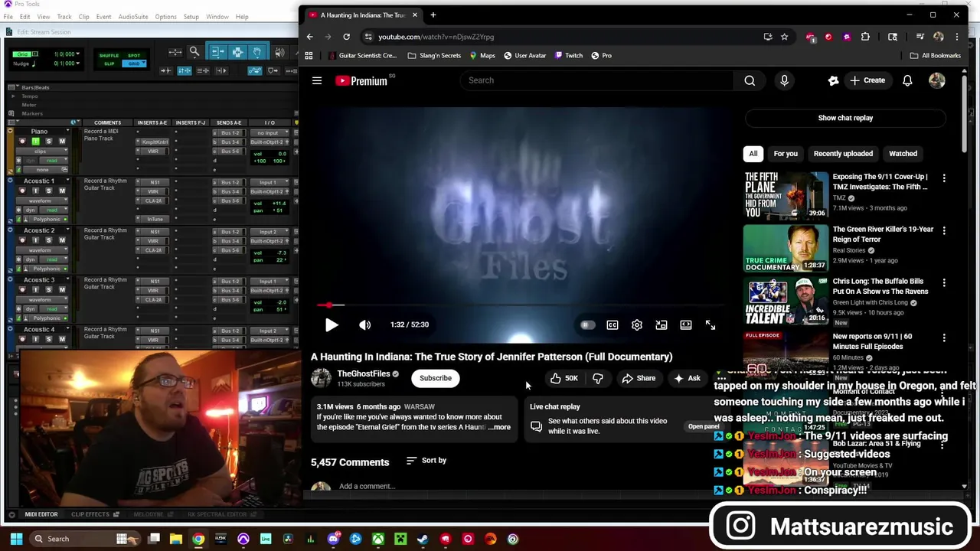
Task: Select the All filter chip
Action: [x=753, y=154]
